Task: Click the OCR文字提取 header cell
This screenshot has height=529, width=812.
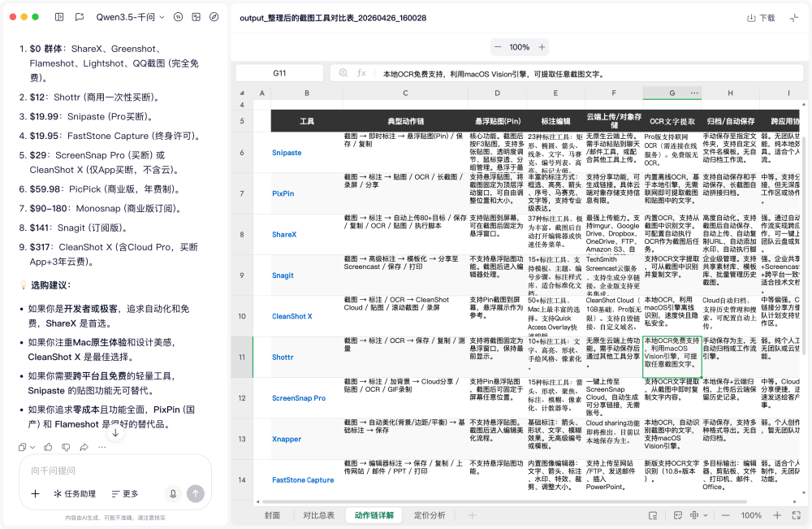Action: pos(672,121)
